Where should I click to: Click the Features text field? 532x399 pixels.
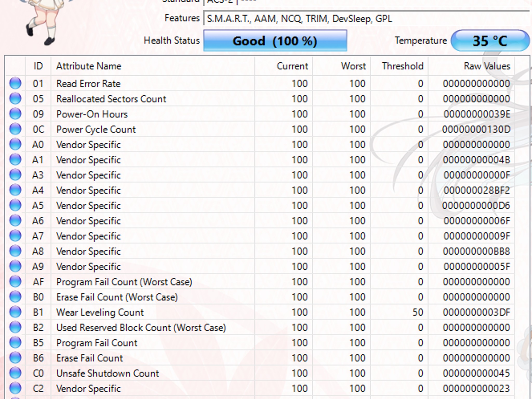pos(366,19)
